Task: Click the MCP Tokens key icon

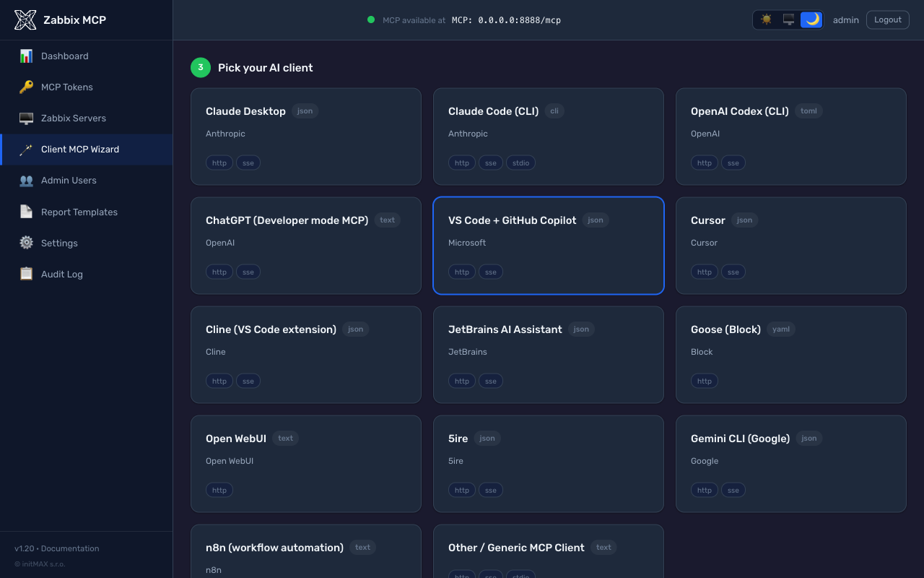Action: point(26,87)
